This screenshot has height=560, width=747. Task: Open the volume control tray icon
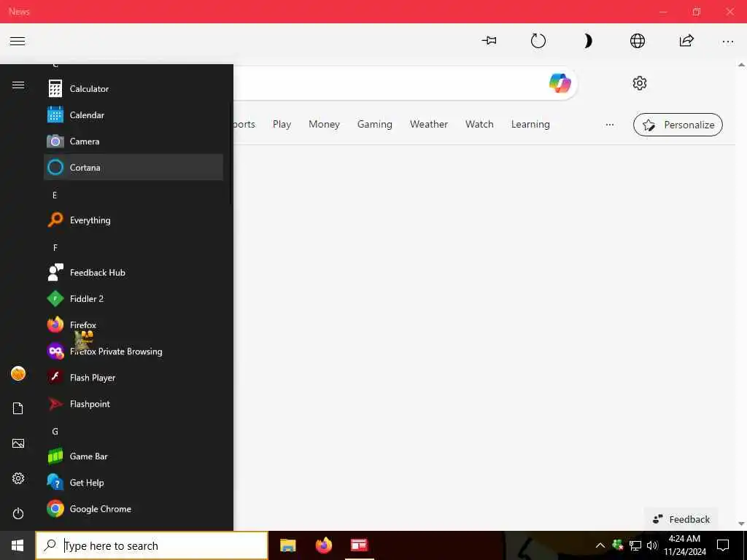click(652, 545)
